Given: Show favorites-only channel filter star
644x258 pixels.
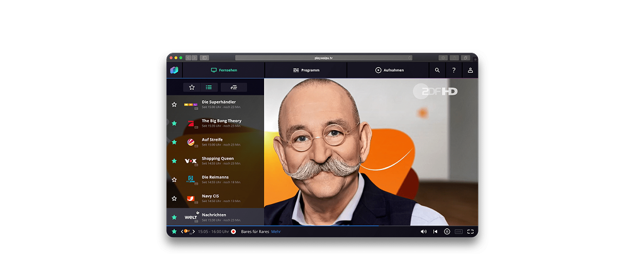Looking at the screenshot, I should (192, 87).
